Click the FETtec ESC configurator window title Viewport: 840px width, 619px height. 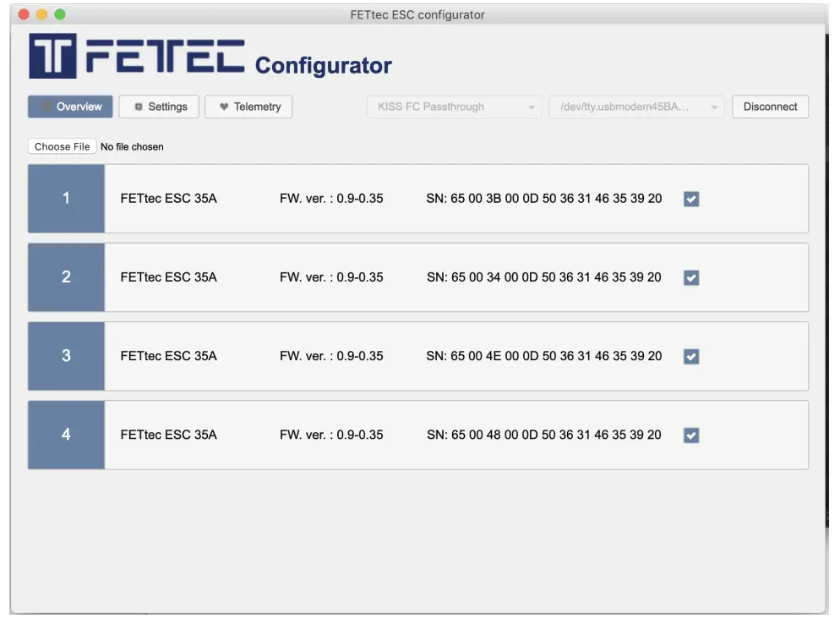click(x=417, y=14)
